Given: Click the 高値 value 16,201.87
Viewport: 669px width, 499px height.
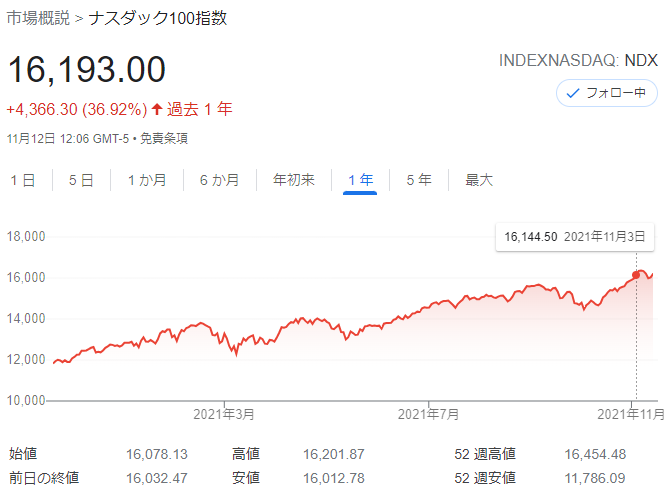Looking at the screenshot, I should pos(334,455).
